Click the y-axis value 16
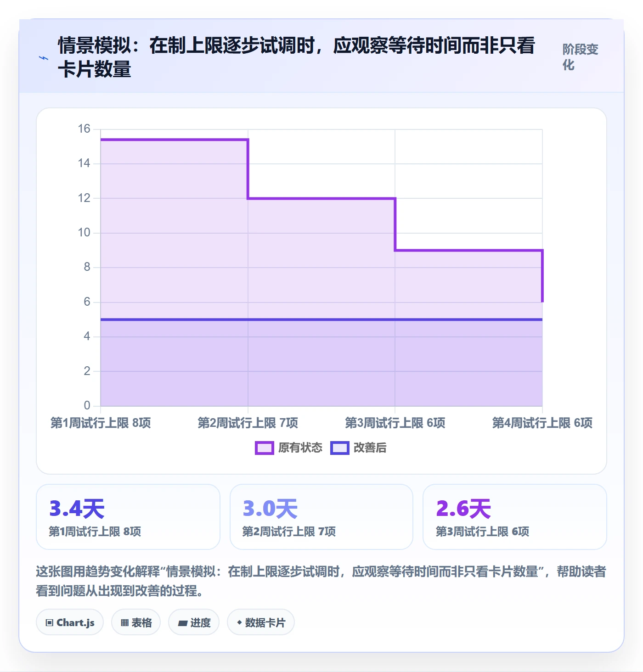Image resolution: width=643 pixels, height=672 pixels. (84, 129)
